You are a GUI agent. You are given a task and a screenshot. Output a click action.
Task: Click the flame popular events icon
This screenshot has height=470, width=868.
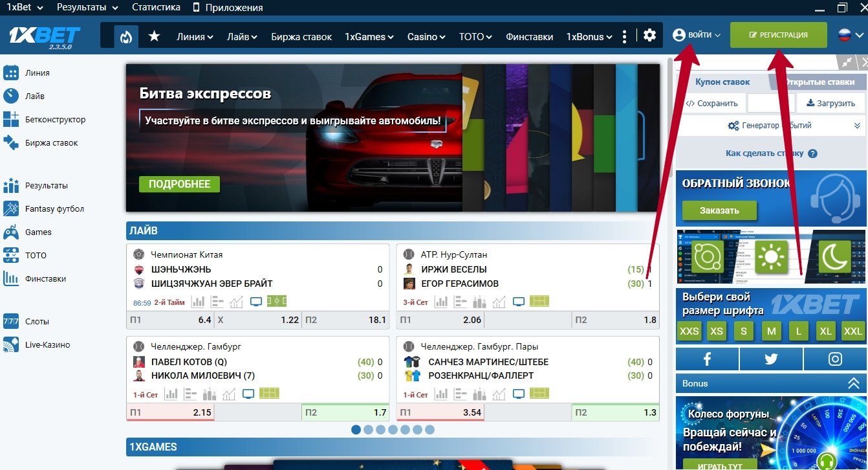click(x=126, y=36)
